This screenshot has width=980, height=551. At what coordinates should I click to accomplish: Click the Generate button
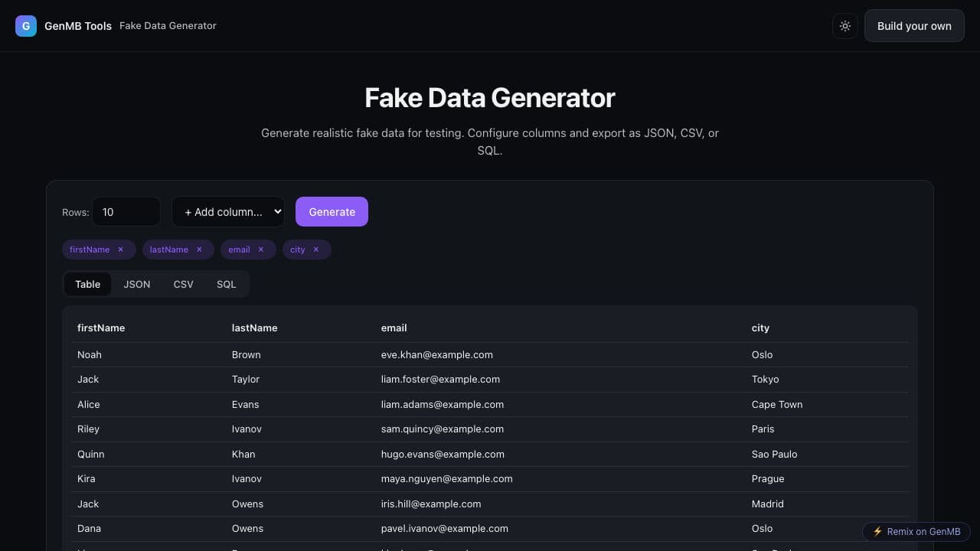(332, 212)
